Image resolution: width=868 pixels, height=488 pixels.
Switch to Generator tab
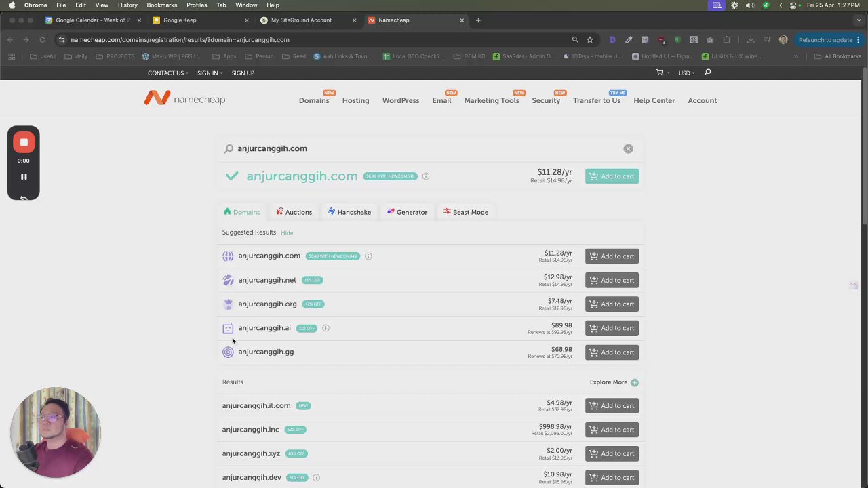[x=407, y=212]
